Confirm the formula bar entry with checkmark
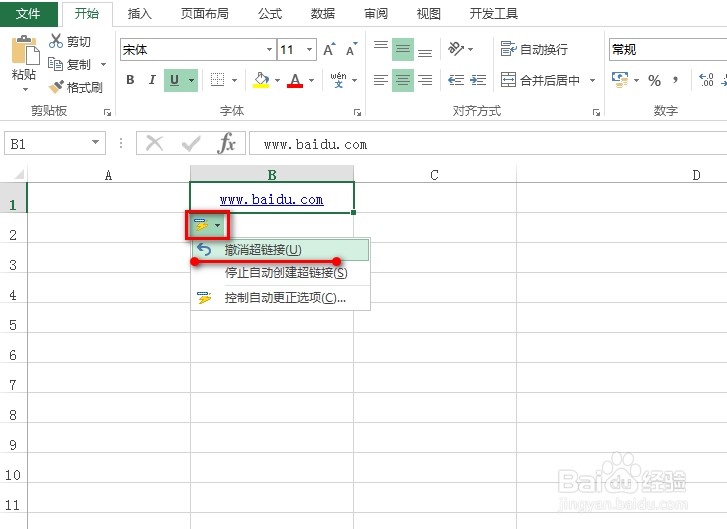Viewport: 727px width, 529px height. coord(191,143)
